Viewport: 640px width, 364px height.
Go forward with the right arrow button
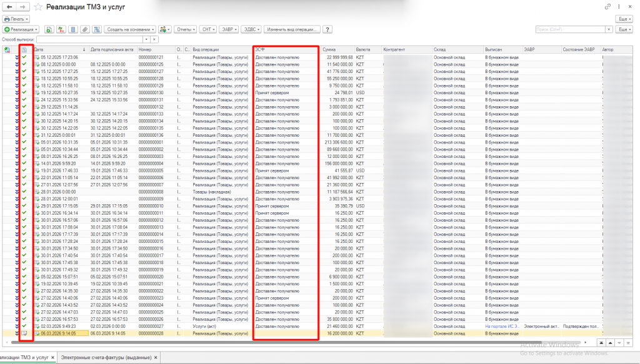[x=23, y=7]
